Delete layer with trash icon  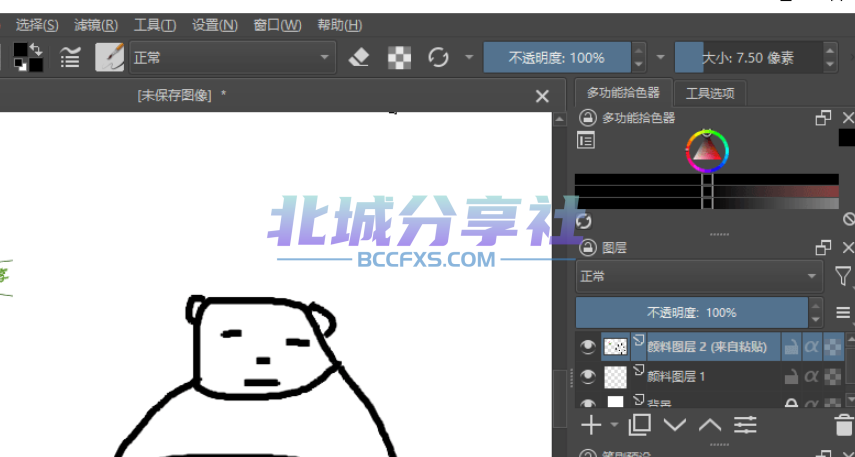[844, 425]
